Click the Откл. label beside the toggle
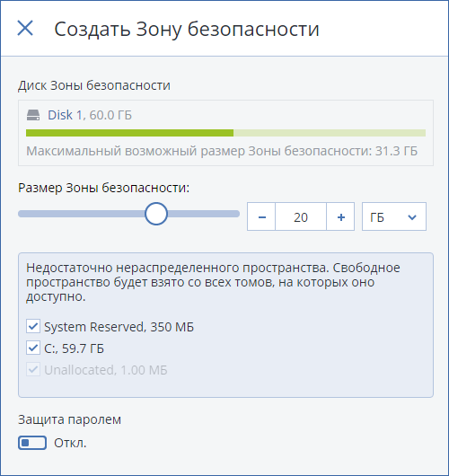This screenshot has height=476, width=449. click(70, 443)
